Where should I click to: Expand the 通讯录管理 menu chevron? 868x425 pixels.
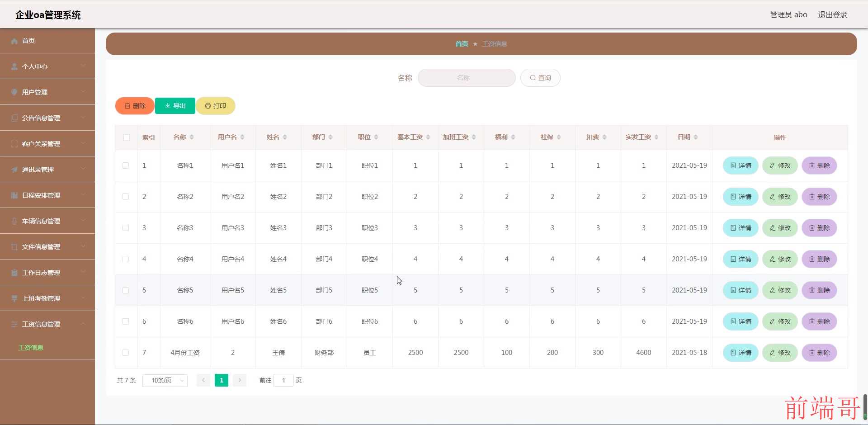click(83, 169)
